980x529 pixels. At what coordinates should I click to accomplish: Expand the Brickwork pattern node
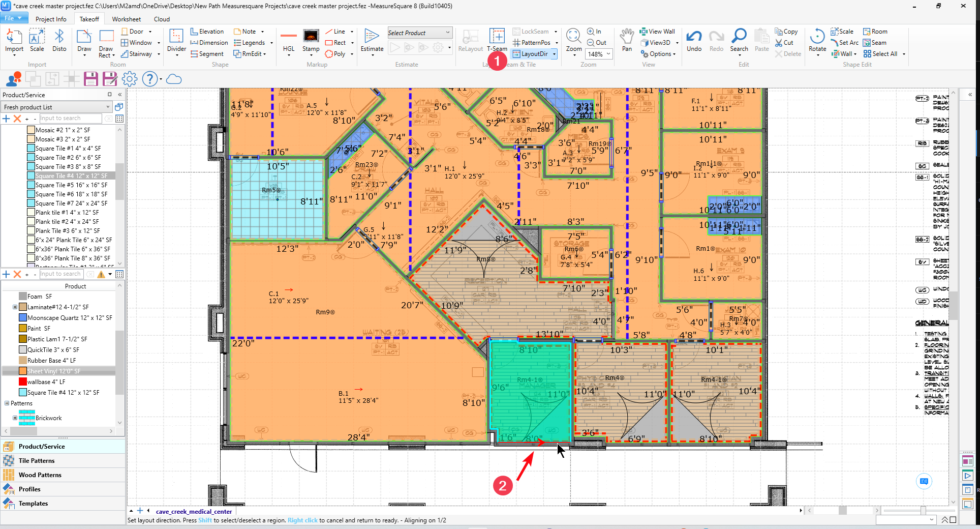pos(15,418)
